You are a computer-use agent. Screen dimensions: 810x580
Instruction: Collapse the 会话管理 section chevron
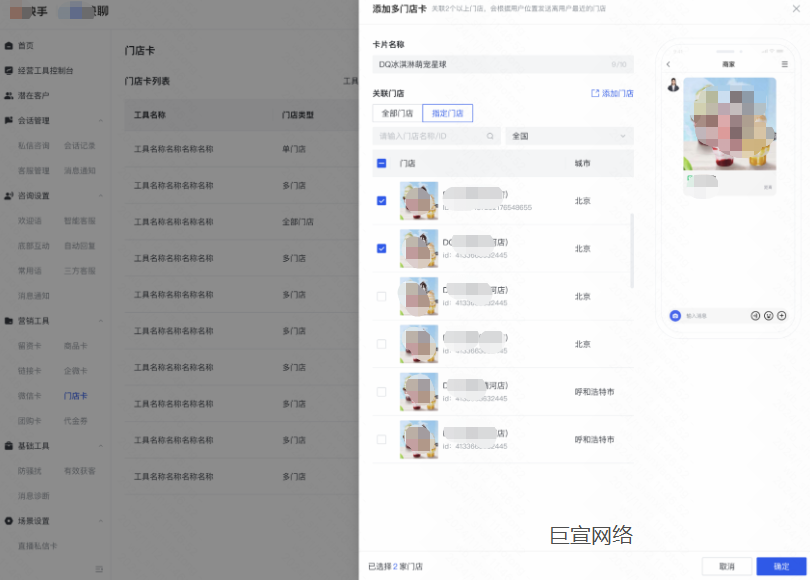click(x=101, y=120)
